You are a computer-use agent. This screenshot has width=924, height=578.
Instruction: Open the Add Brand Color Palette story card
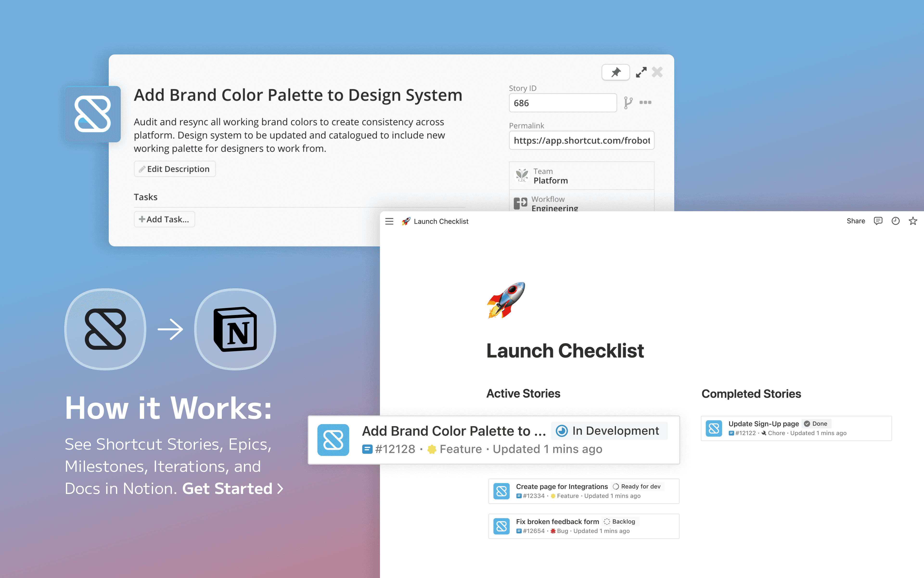coord(494,440)
